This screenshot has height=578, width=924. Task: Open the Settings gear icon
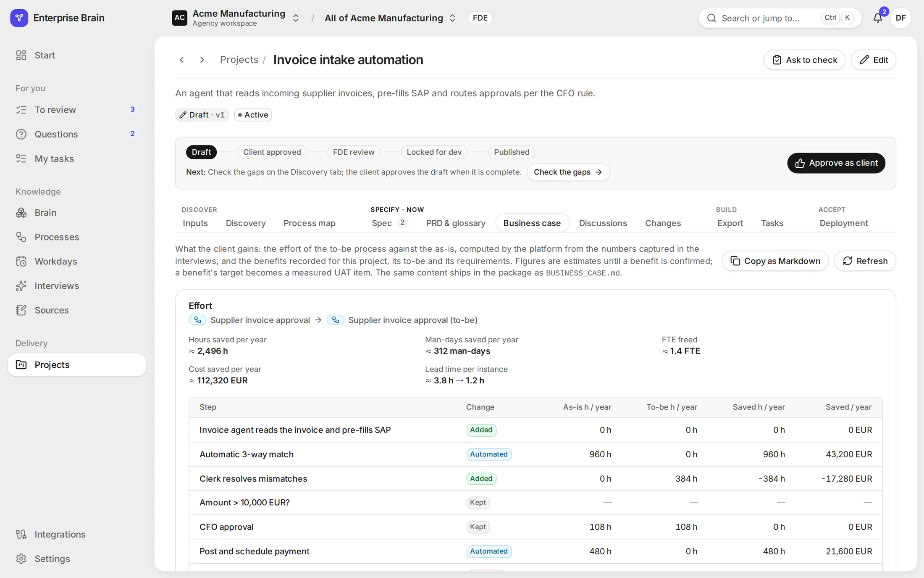(21, 559)
